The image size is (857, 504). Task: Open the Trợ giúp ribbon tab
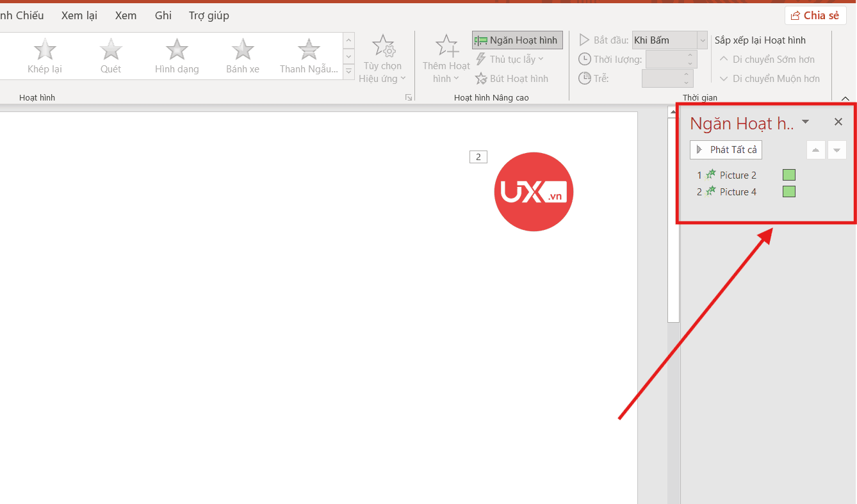[x=209, y=15]
